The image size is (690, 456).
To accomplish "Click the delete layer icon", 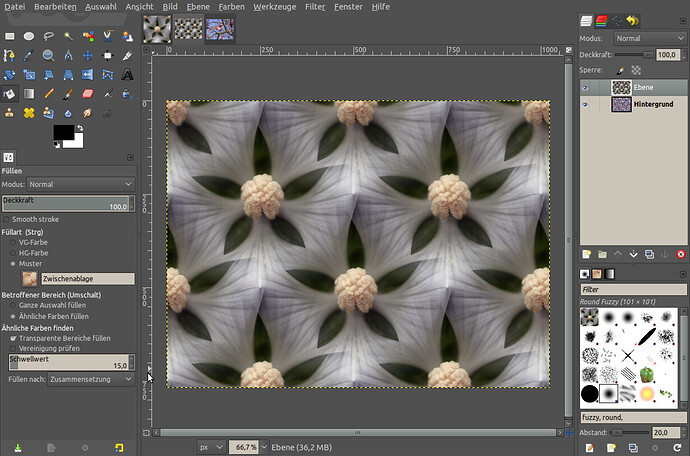I will 680,254.
